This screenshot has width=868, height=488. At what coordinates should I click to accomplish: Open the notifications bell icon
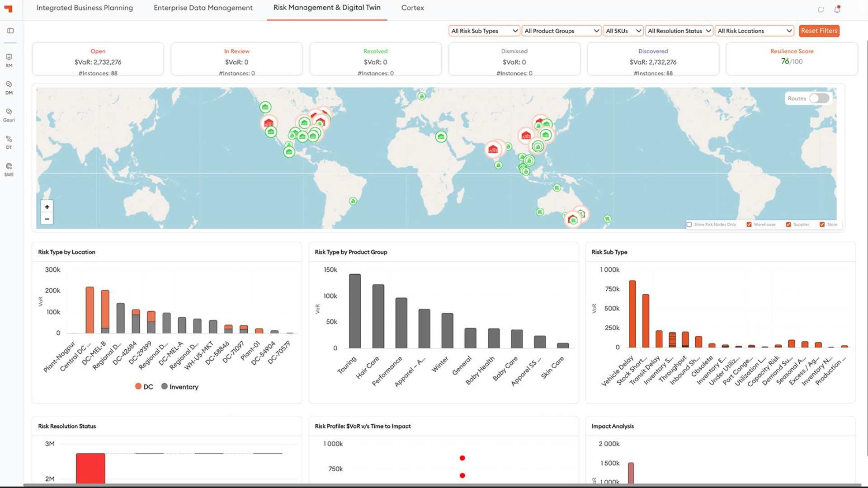(x=837, y=9)
